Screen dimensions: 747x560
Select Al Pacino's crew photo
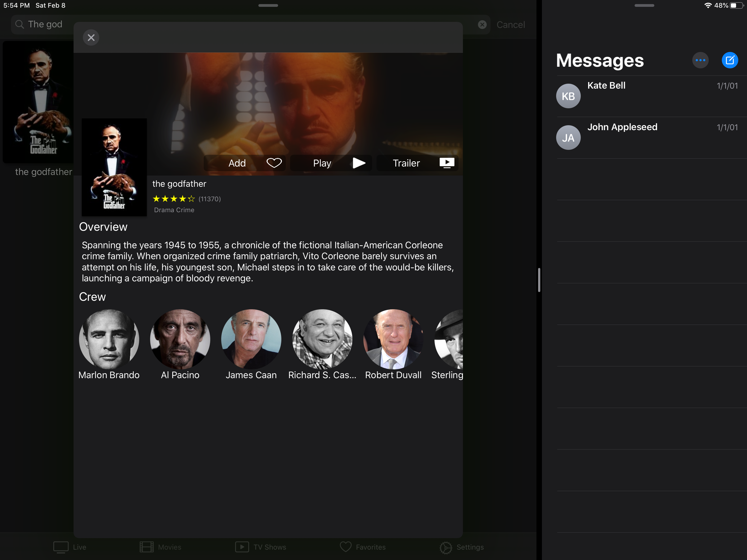click(180, 339)
